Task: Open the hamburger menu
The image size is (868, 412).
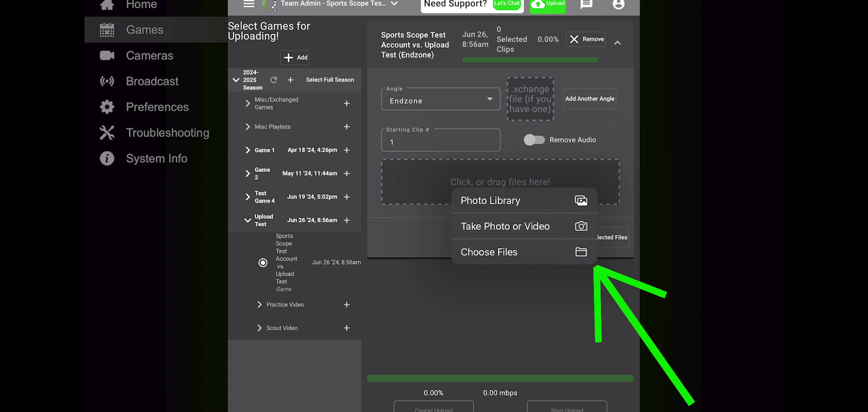Action: 249,4
